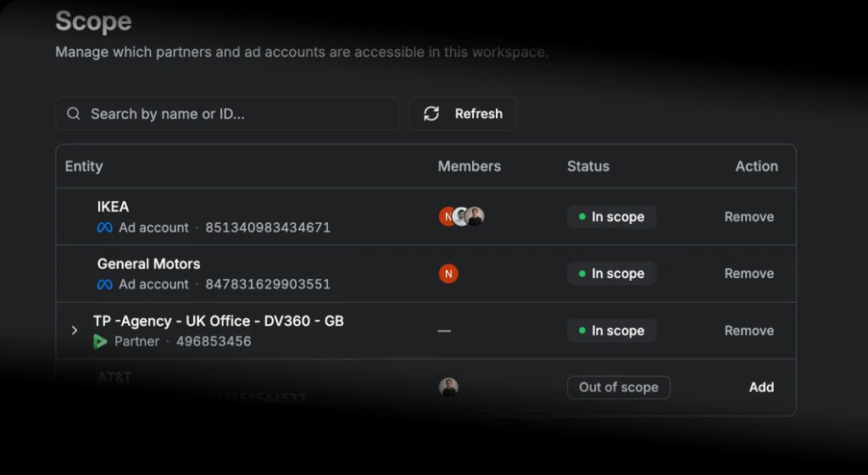This screenshot has width=868, height=475.
Task: Click partner ID 496853456
Action: 214,342
